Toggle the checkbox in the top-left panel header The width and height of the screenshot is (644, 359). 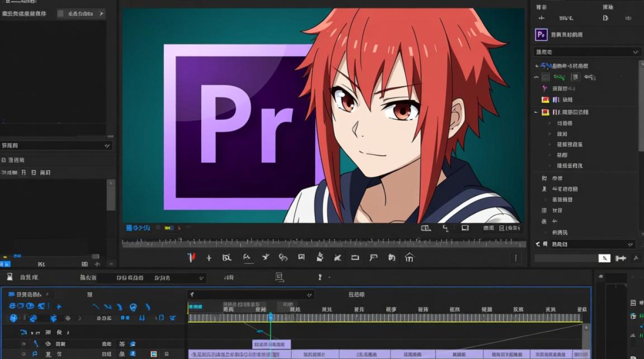point(60,13)
